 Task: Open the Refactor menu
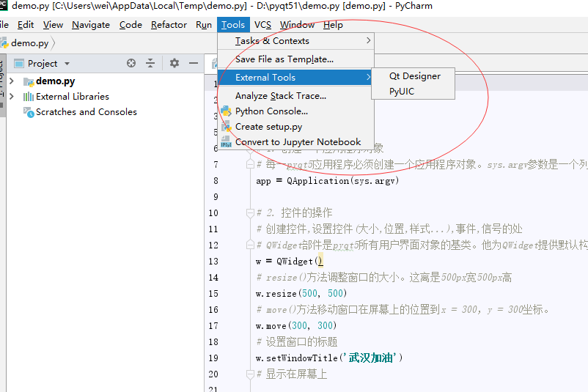tap(169, 25)
